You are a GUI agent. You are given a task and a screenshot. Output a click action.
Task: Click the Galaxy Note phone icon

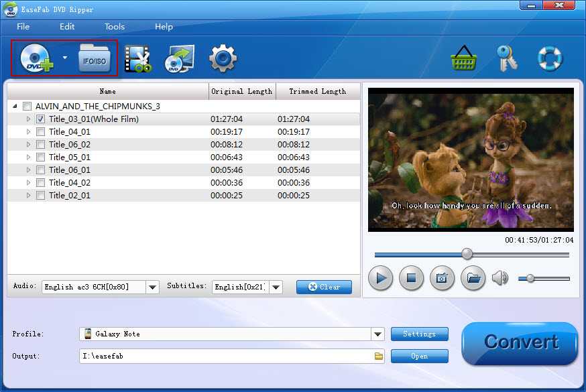point(88,334)
